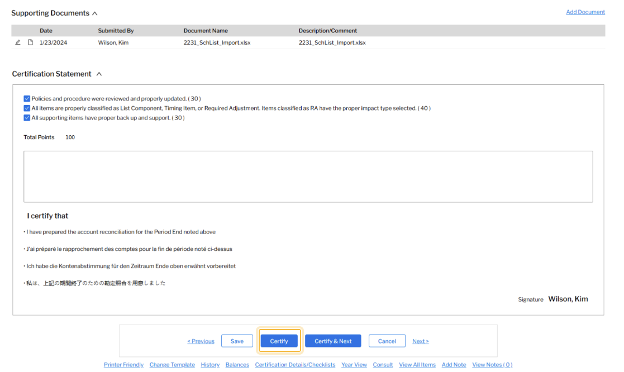Click the Certify button

[x=279, y=341]
